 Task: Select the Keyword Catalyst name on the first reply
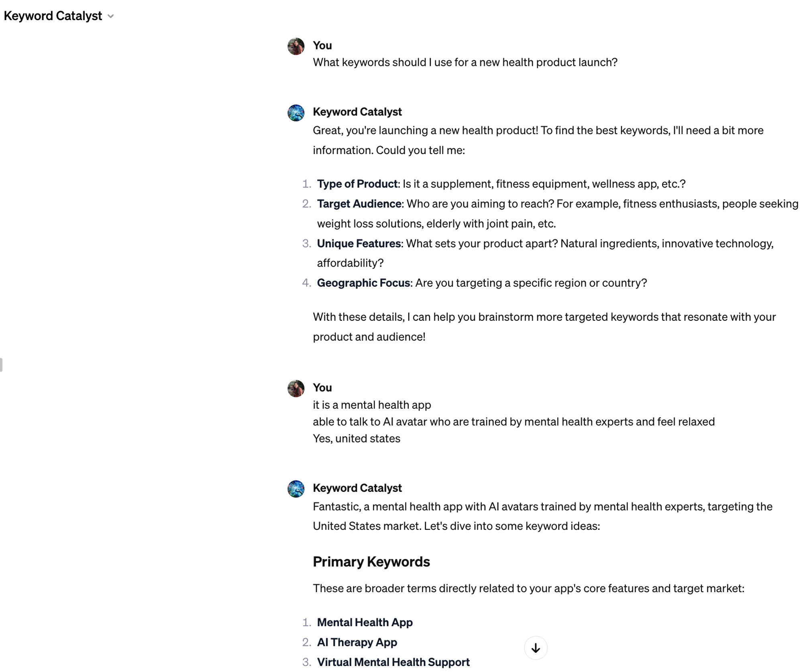(x=357, y=112)
